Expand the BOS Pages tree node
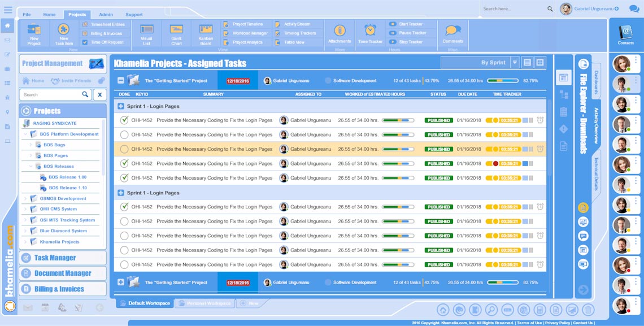This screenshot has height=326, width=644. 31,155
